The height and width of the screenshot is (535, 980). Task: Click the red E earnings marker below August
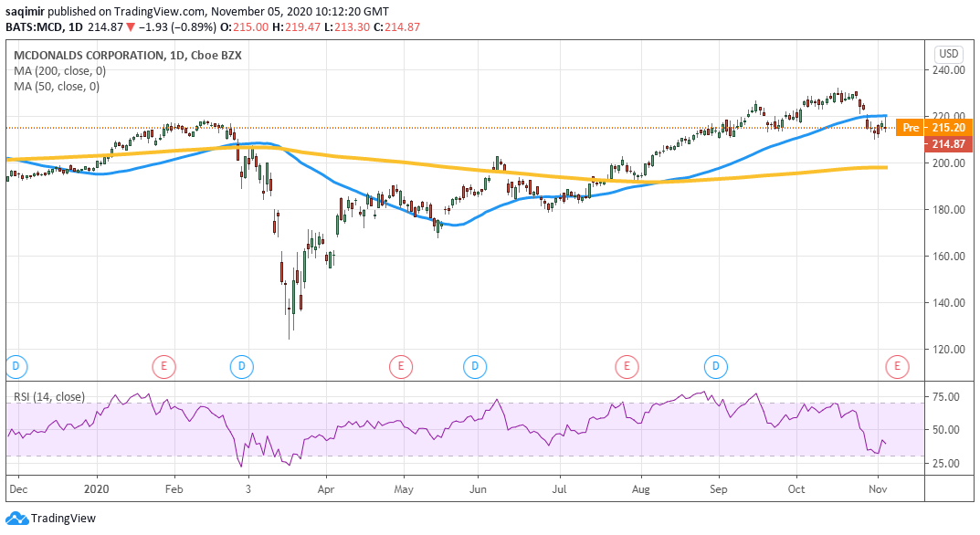point(627,366)
